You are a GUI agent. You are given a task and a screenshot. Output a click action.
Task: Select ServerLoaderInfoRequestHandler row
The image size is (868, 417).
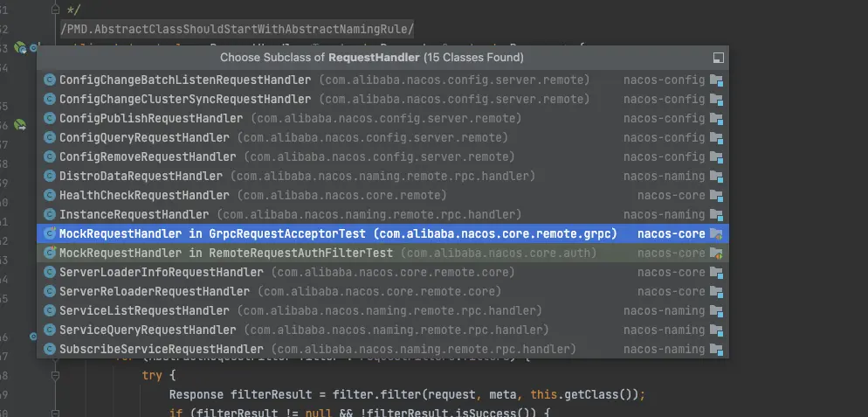(382, 272)
